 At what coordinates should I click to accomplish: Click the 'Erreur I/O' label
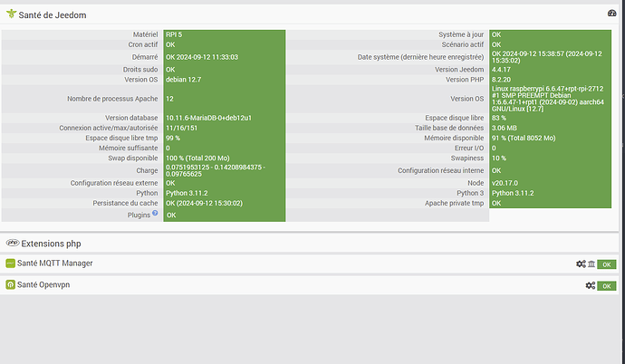(469, 148)
